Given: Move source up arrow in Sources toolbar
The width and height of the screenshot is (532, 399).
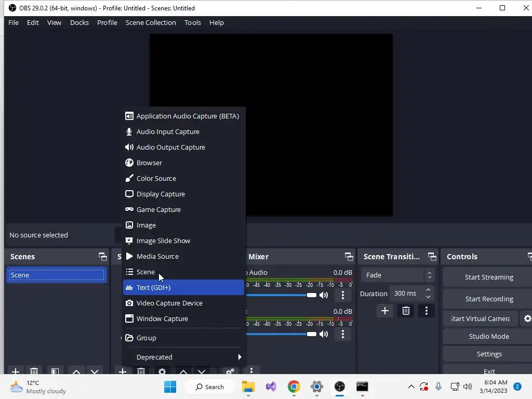Looking at the screenshot, I should pyautogui.click(x=183, y=372).
